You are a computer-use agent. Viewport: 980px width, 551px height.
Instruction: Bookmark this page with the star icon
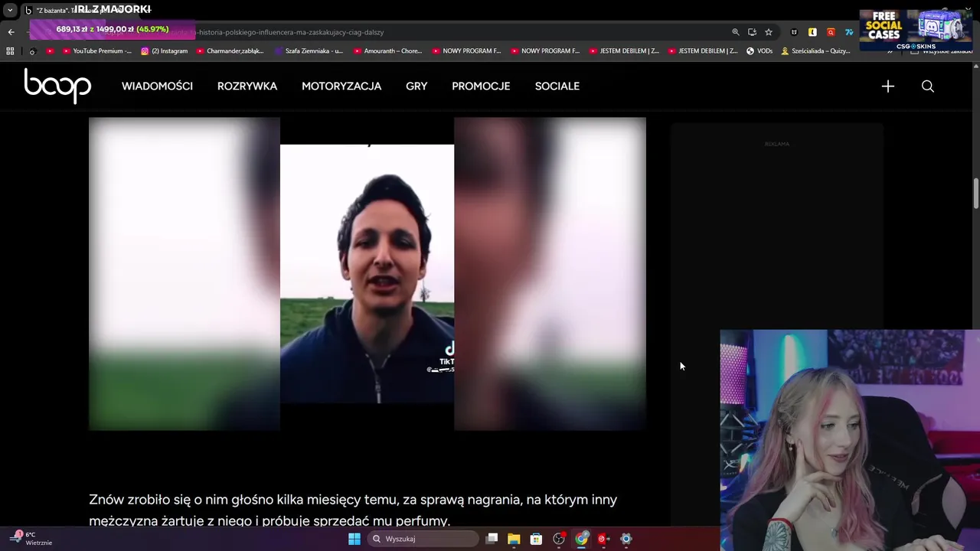tap(769, 32)
